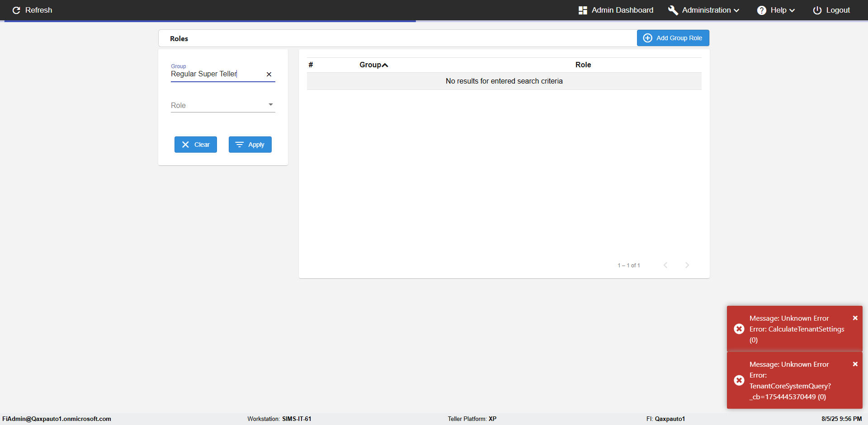This screenshot has height=425, width=868.
Task: Click the filter icon on Apply button
Action: click(240, 145)
